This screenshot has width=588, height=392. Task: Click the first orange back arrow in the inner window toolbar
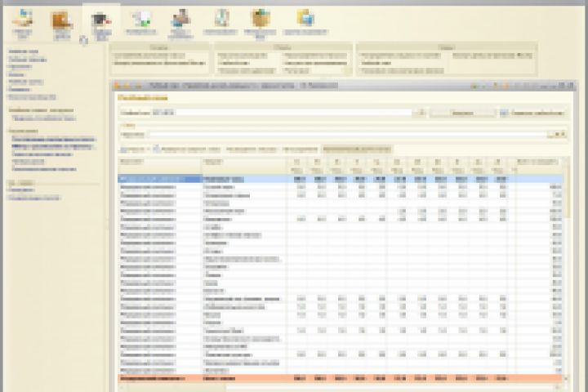click(x=118, y=87)
